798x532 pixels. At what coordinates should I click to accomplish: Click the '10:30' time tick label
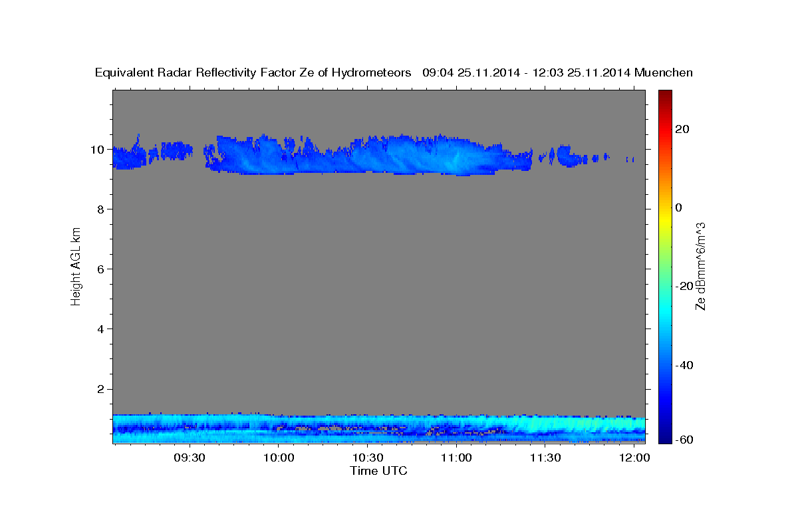click(368, 458)
